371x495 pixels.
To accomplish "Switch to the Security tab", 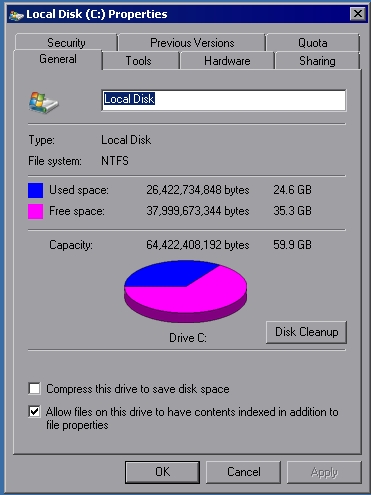I will coord(66,42).
